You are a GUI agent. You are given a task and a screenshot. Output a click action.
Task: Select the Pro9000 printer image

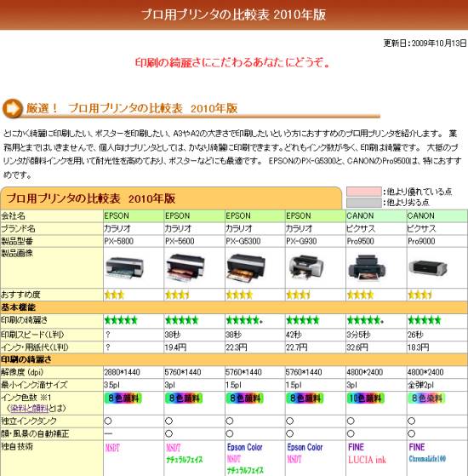[427, 267]
